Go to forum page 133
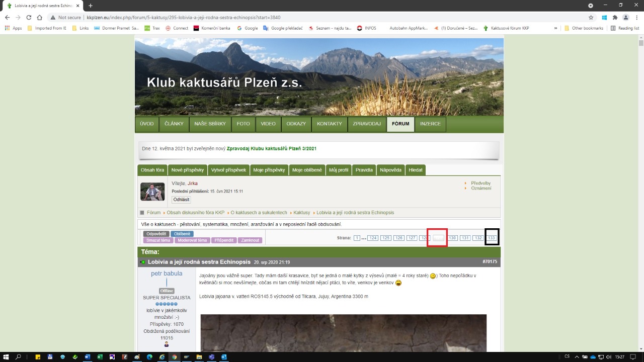The width and height of the screenshot is (644, 362). pos(492,238)
